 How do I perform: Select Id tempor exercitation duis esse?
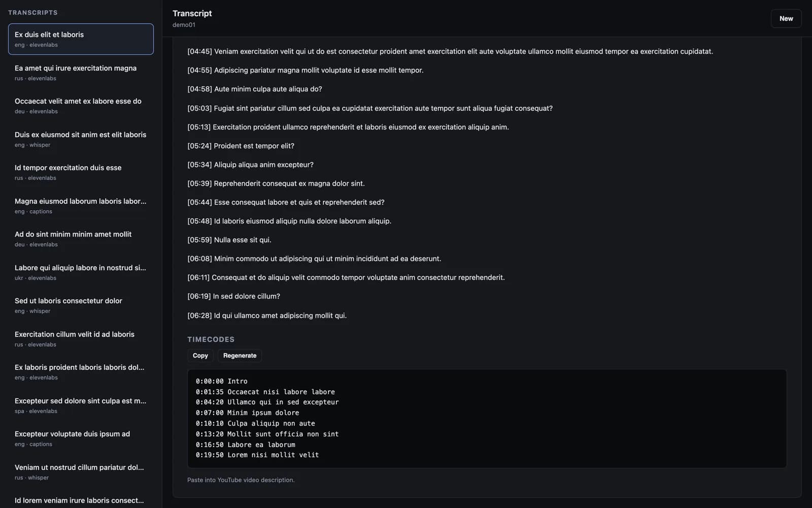coord(81,172)
